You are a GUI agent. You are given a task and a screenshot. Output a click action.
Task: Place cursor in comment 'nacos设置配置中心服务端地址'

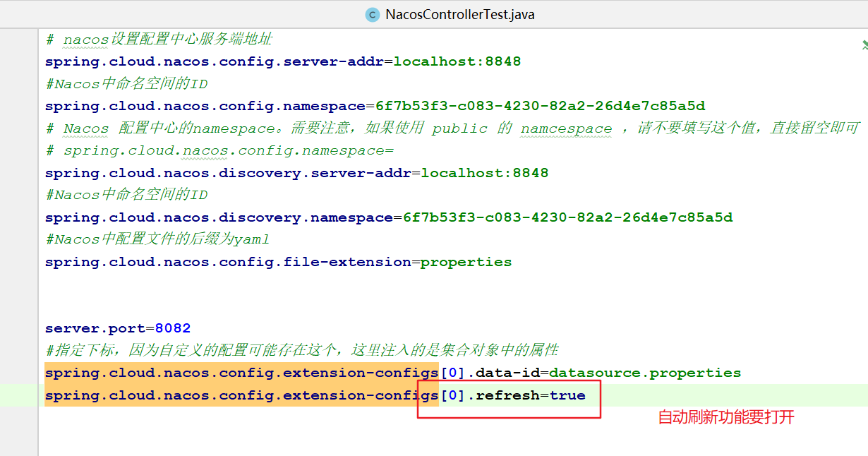[x=159, y=40]
